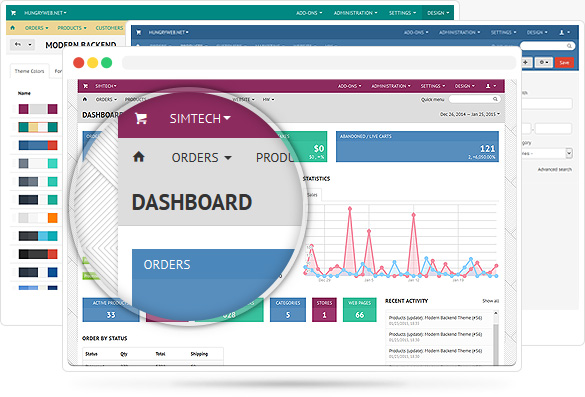Click the magnified home icon beside ORDERS
The width and height of the screenshot is (585, 397).
pyautogui.click(x=139, y=157)
